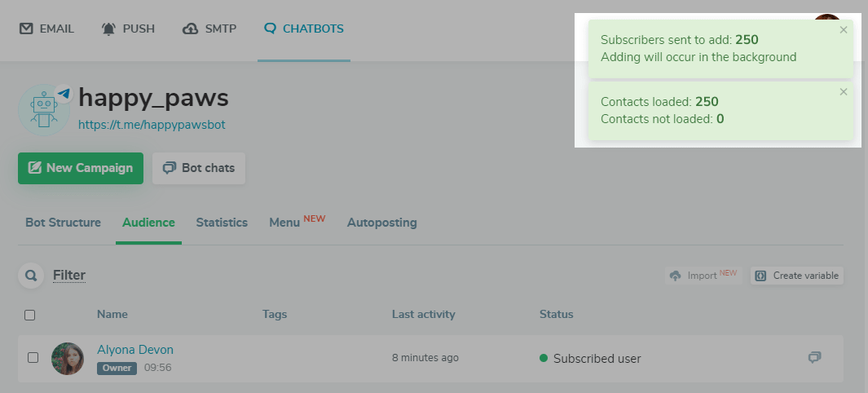Start a New Campaign
868x393 pixels.
click(x=81, y=168)
